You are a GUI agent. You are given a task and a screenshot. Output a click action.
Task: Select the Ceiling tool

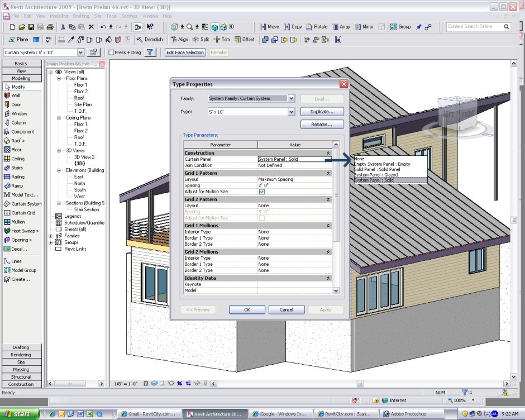click(14, 159)
